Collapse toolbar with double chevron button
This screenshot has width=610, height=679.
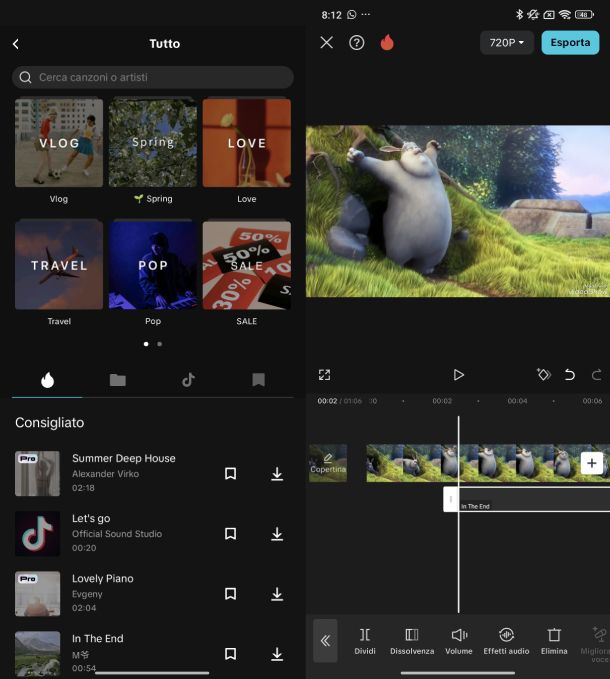click(325, 640)
